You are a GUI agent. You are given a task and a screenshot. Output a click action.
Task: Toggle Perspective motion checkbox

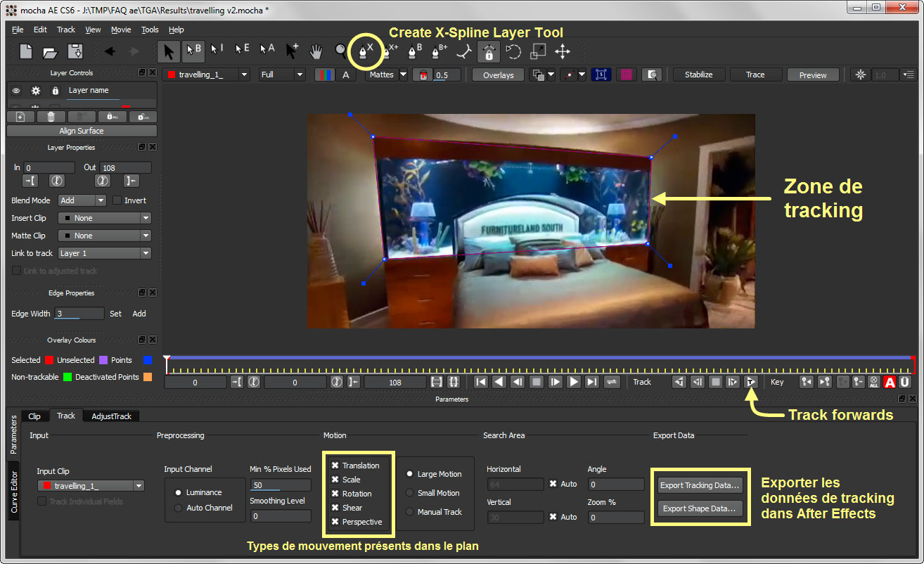pyautogui.click(x=335, y=522)
